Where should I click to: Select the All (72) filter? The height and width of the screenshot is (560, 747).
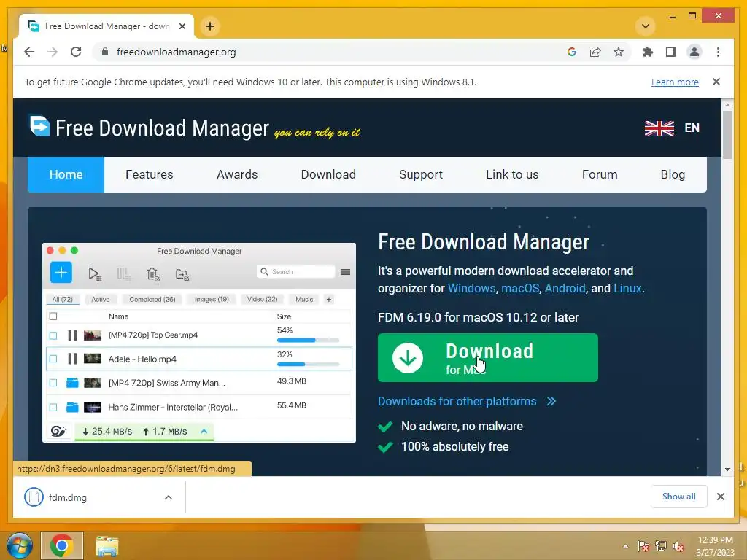63,299
